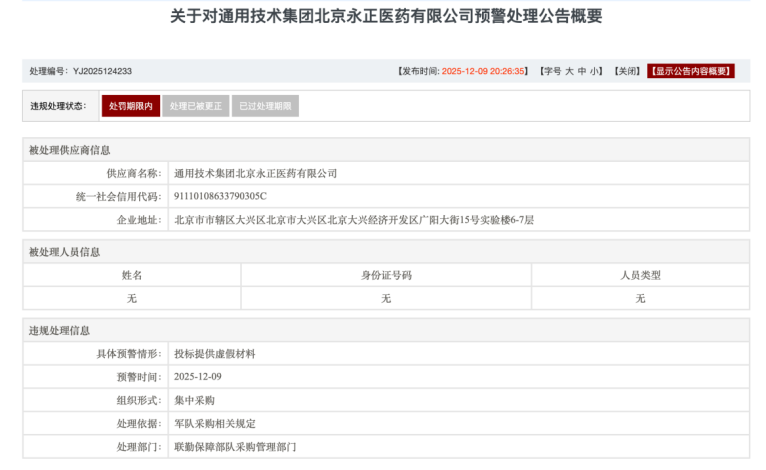Click the 投标提供虚假材料 warning reason
766x470 pixels.
[215, 354]
